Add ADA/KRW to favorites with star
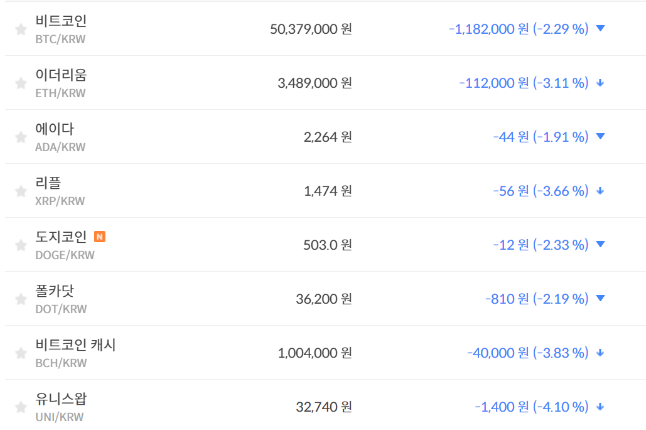This screenshot has width=646, height=430. pyautogui.click(x=20, y=137)
